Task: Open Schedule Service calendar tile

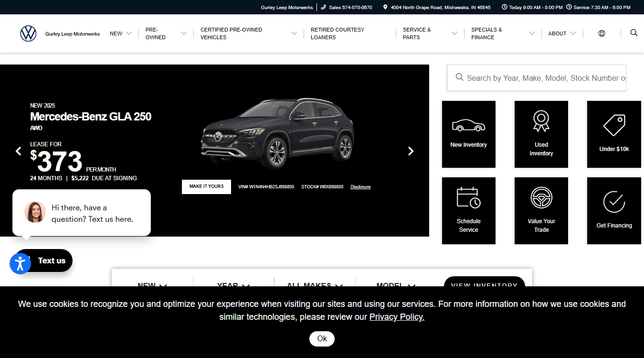Action: coord(469,211)
